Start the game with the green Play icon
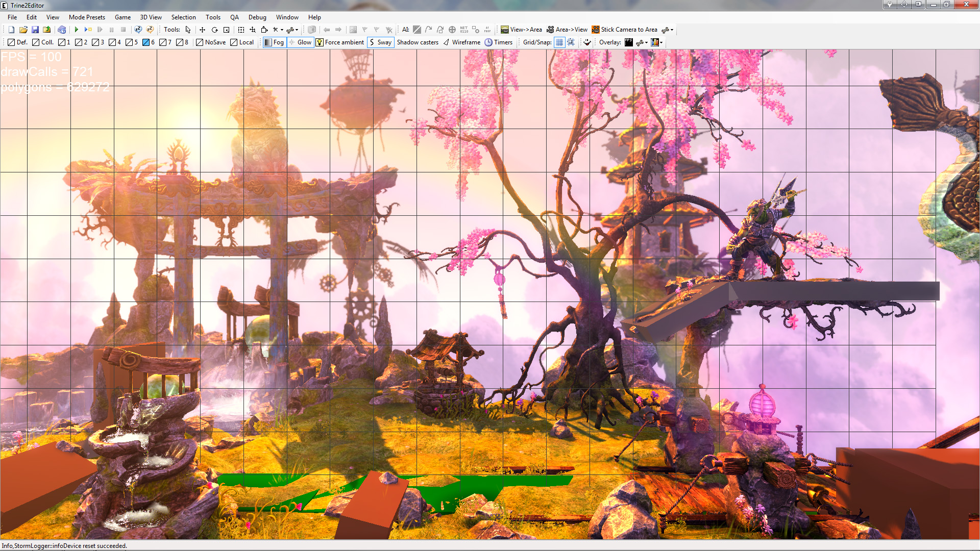 (x=76, y=30)
